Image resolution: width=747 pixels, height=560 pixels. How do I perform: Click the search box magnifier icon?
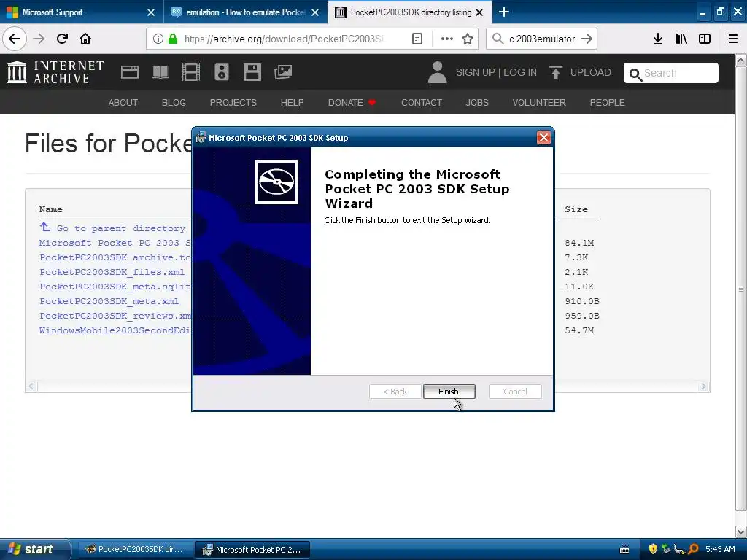(x=498, y=39)
